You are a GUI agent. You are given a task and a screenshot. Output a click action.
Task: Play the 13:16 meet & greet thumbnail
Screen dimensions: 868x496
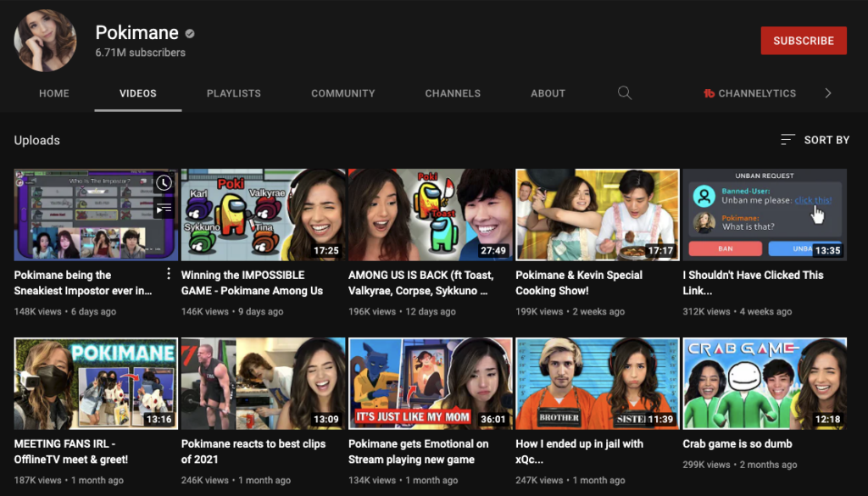(96, 383)
